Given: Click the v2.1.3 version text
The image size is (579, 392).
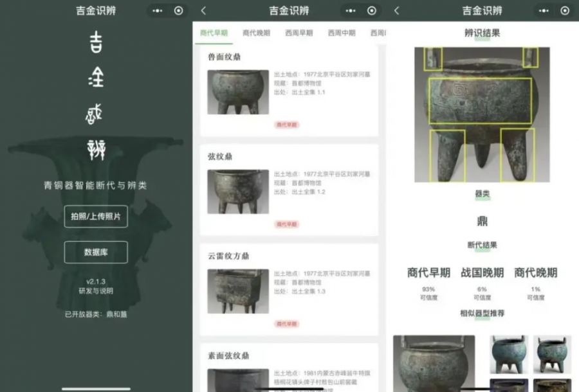Looking at the screenshot, I should [96, 281].
